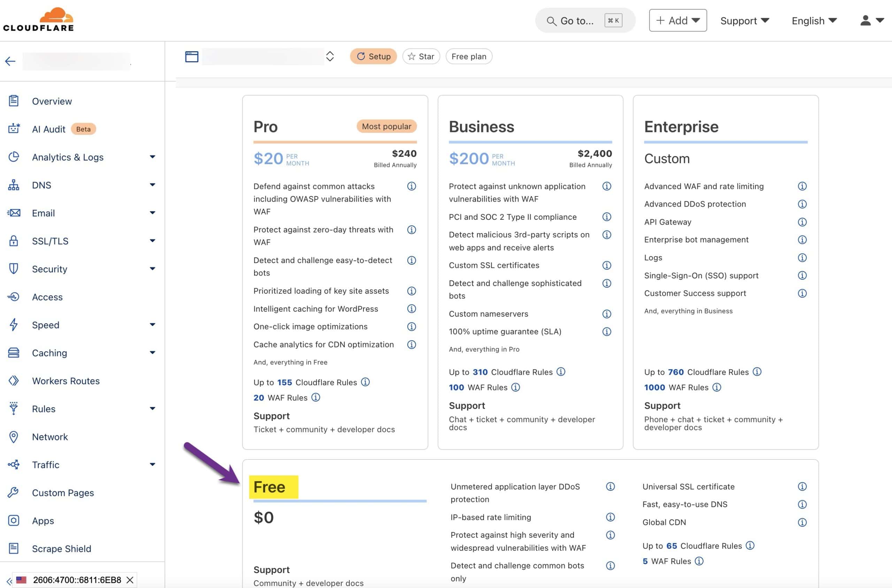Info icon for Global CDN
Screen dimensions: 892x588
(x=802, y=522)
